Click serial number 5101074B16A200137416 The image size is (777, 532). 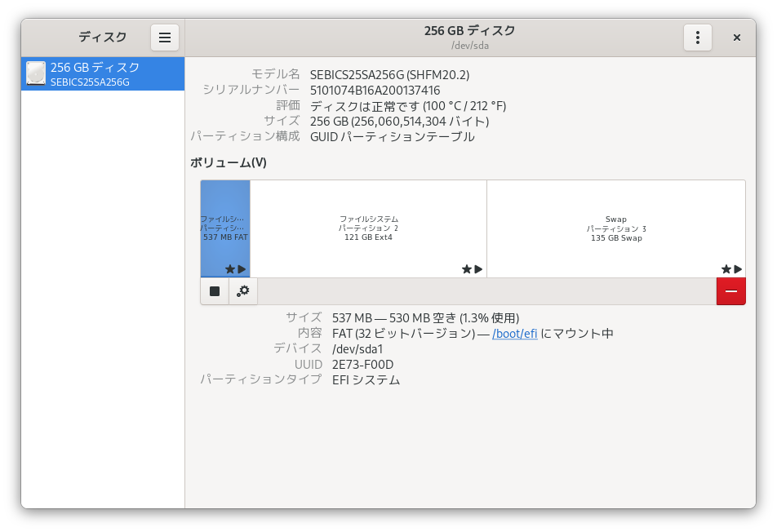(375, 91)
